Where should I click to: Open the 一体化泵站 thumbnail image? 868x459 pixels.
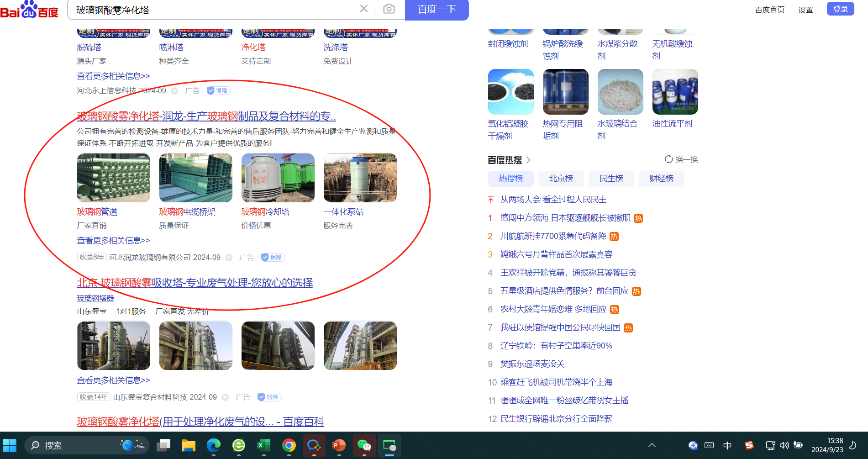(360, 178)
